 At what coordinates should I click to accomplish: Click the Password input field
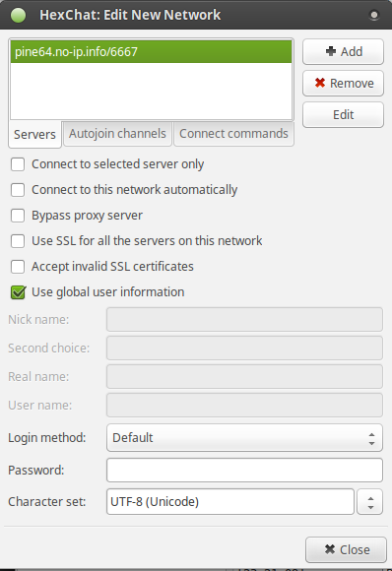pos(244,471)
